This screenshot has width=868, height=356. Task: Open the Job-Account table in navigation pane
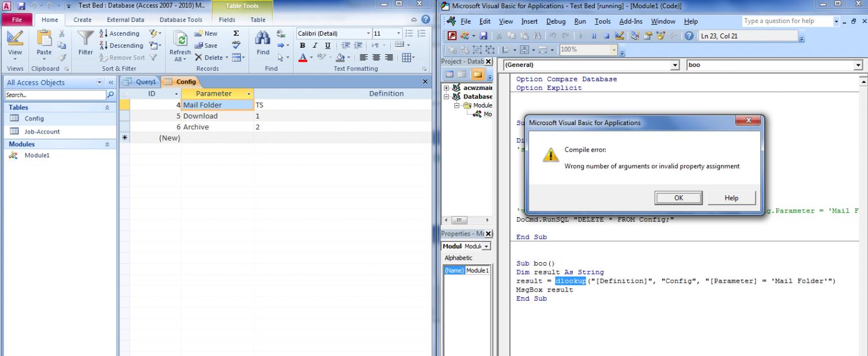coord(41,131)
